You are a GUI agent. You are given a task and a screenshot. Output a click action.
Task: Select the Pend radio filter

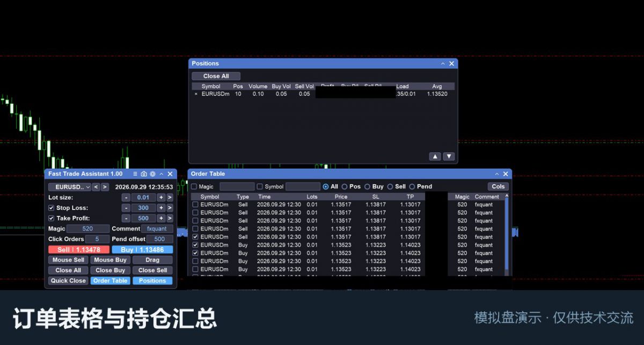[x=412, y=186]
